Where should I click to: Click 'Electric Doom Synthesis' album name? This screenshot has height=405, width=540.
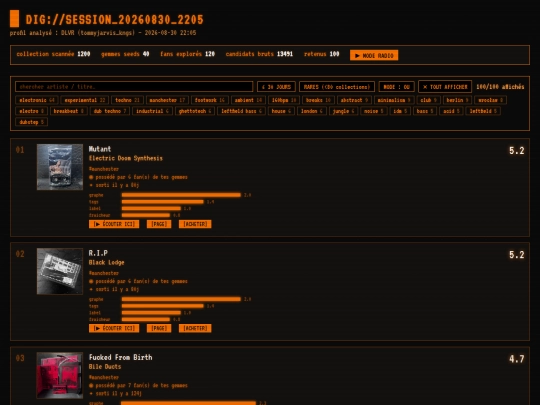tap(126, 158)
